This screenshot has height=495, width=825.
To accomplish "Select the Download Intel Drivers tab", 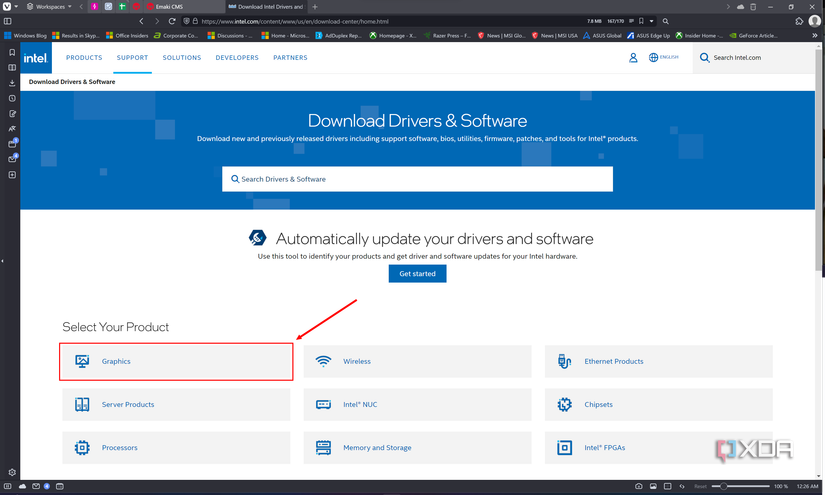I will tap(266, 7).
